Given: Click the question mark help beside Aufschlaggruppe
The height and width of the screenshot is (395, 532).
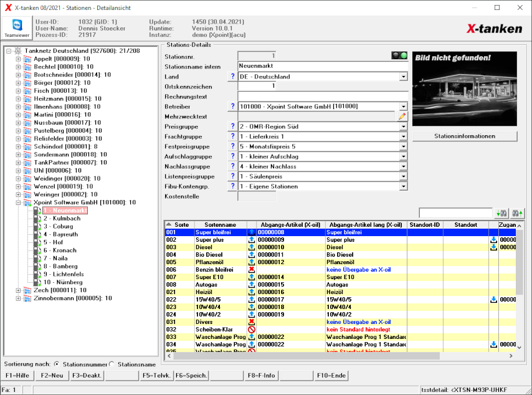Looking at the screenshot, I should coord(232,156).
